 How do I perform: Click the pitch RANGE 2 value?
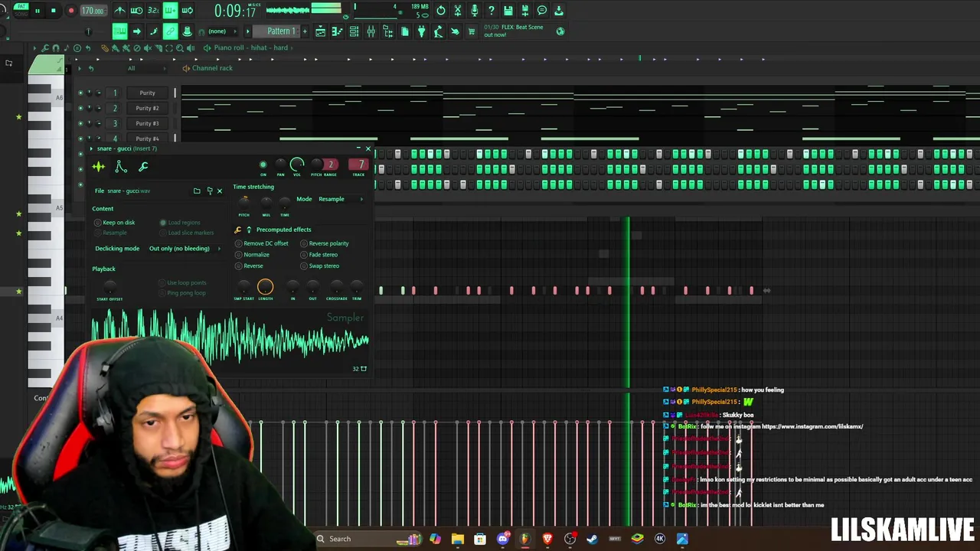coord(331,164)
